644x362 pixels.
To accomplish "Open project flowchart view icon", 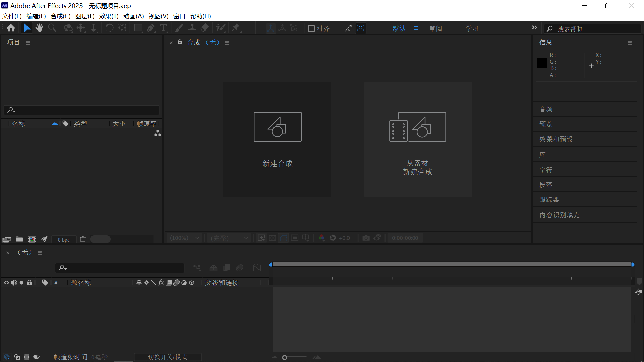I will tap(158, 133).
